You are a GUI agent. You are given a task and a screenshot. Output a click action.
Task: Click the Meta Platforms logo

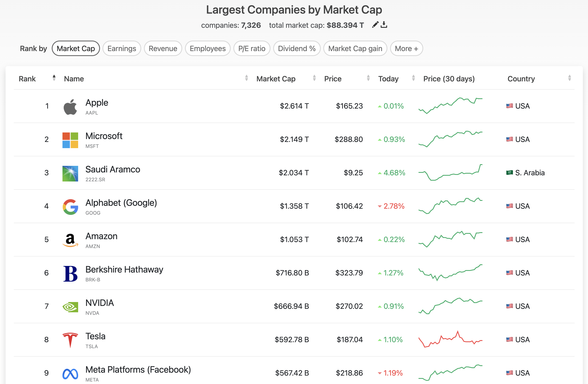pyautogui.click(x=70, y=374)
